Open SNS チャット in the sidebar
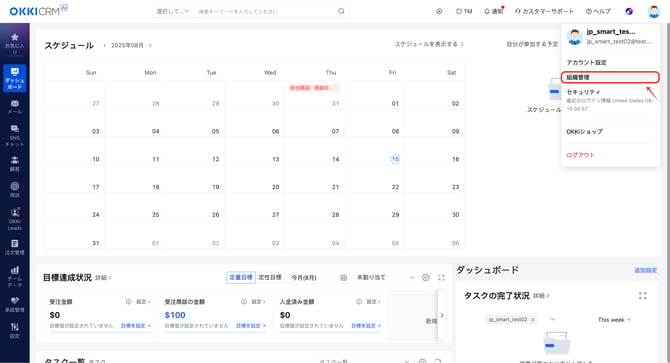 15,135
